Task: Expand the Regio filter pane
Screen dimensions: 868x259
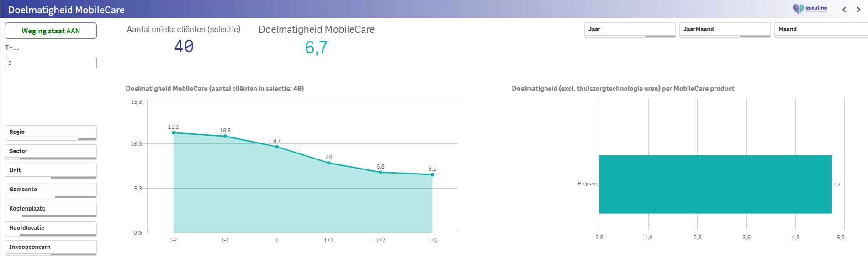Action: [51, 132]
